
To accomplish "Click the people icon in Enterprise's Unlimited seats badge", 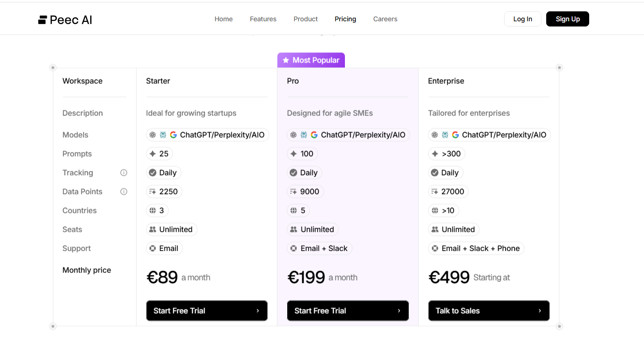I will point(435,229).
